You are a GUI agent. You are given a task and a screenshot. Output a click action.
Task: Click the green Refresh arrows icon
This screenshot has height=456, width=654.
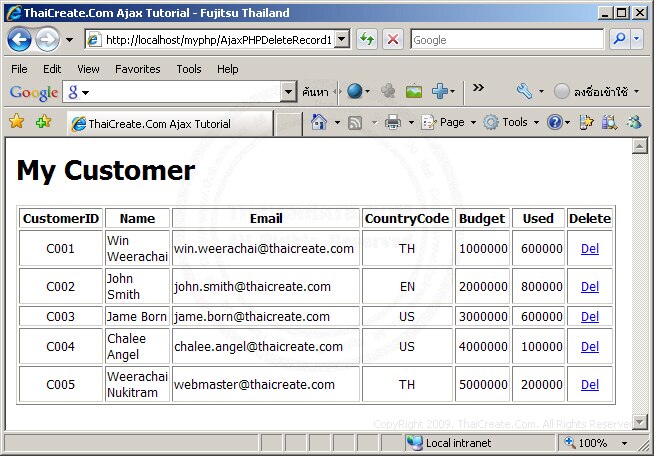coord(367,40)
